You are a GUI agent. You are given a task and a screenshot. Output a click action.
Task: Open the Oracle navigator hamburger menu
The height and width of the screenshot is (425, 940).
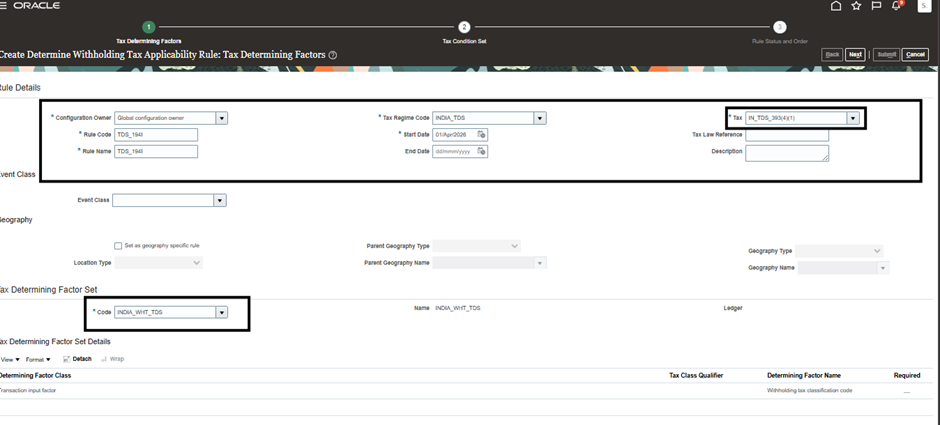click(3, 5)
